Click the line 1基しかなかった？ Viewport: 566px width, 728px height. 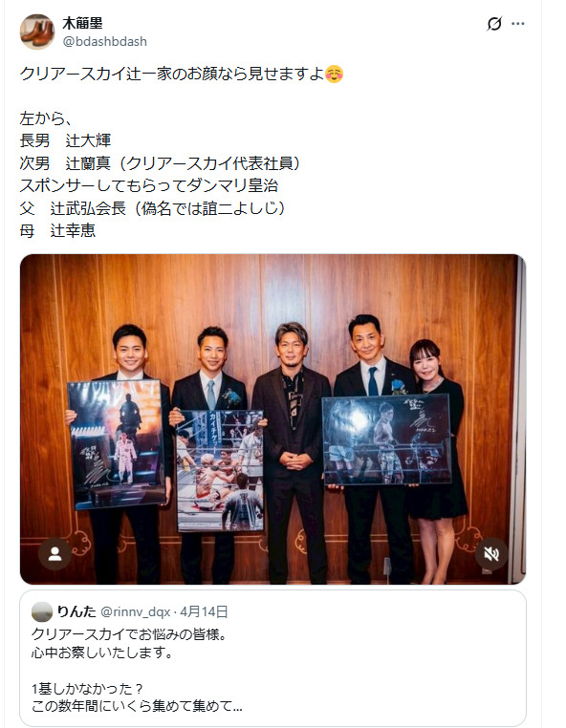pos(87,689)
